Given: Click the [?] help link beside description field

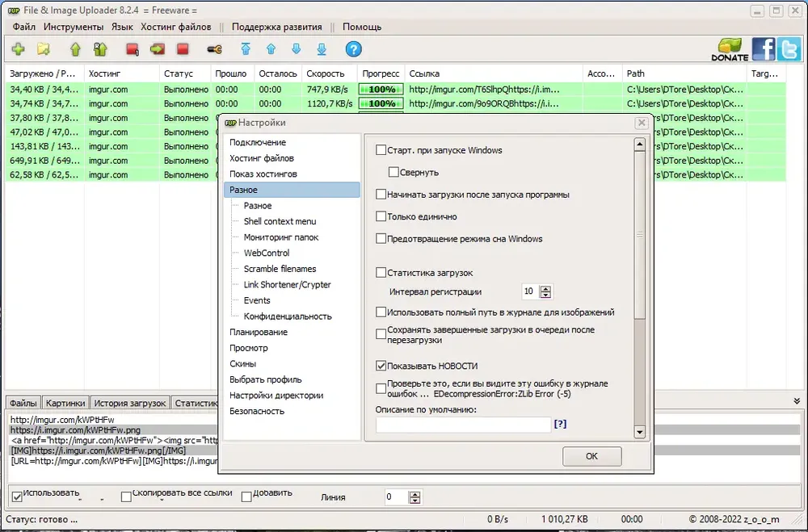Looking at the screenshot, I should 560,424.
